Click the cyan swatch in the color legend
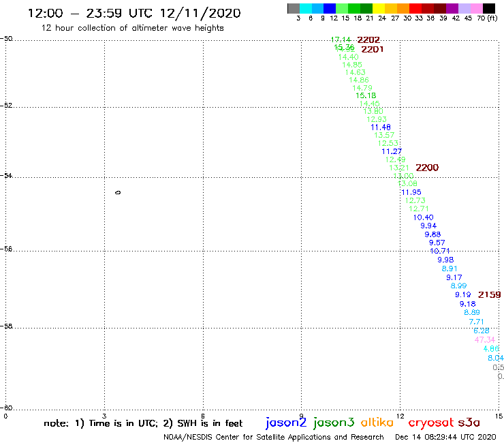The height and width of the screenshot is (443, 504). [306, 8]
